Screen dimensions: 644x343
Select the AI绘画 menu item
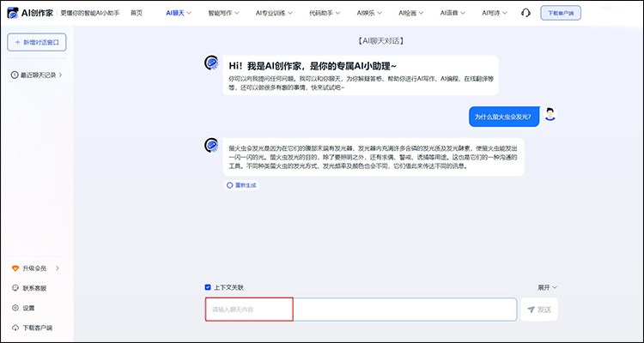(x=412, y=14)
